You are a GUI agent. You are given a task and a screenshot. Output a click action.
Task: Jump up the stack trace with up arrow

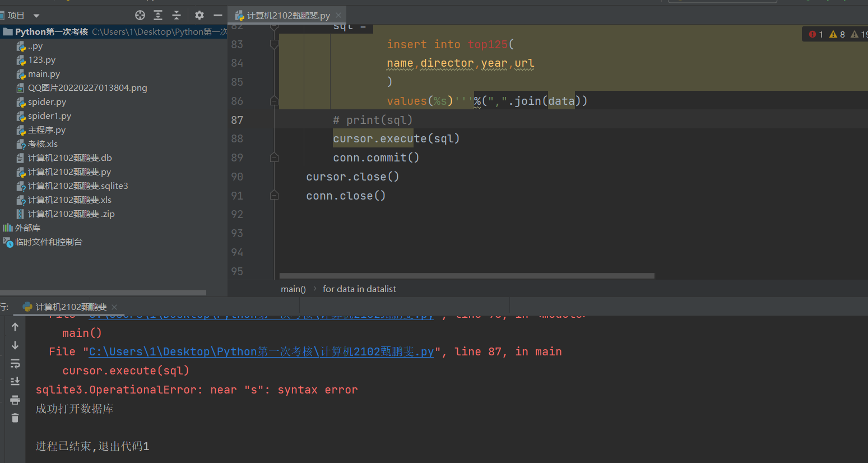pos(15,327)
